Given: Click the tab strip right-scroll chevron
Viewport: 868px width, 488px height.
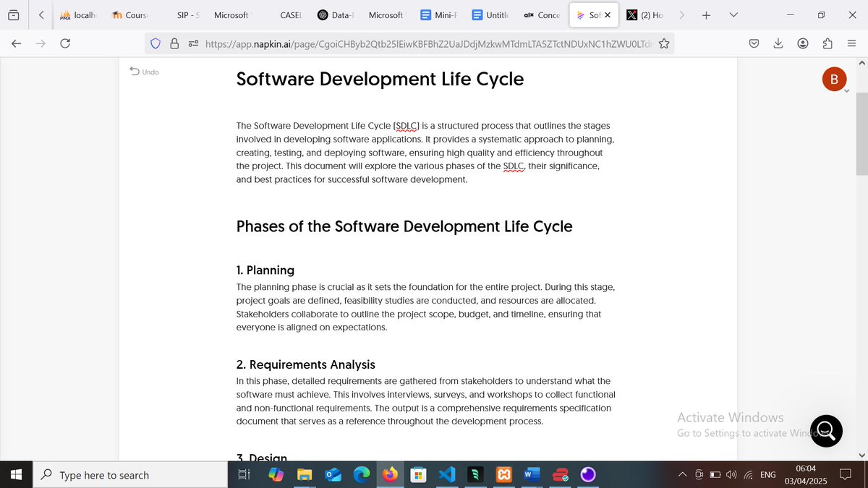Looking at the screenshot, I should [681, 14].
